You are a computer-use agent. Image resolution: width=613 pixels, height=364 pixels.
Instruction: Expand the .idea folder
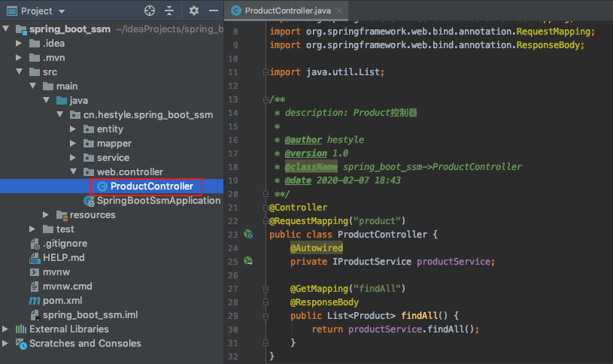[x=18, y=43]
